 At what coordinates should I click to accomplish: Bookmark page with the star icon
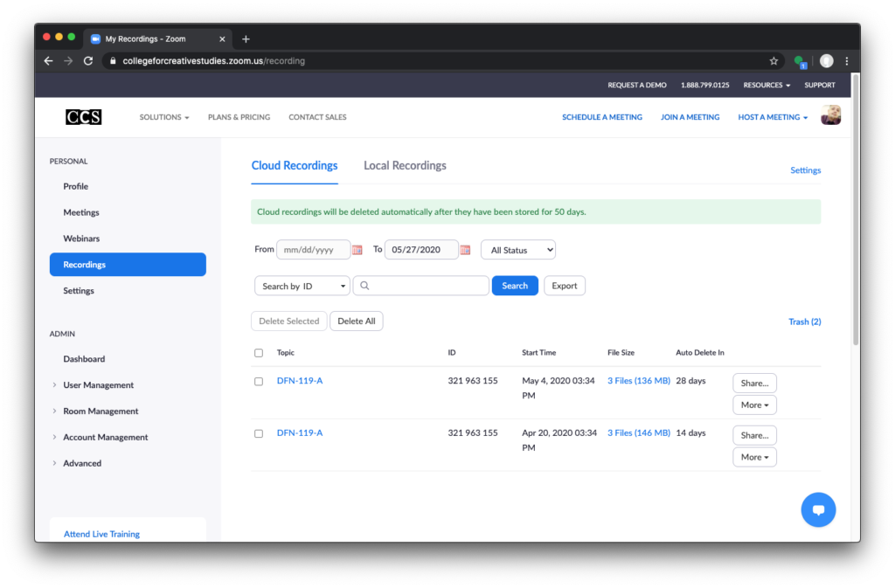(774, 61)
